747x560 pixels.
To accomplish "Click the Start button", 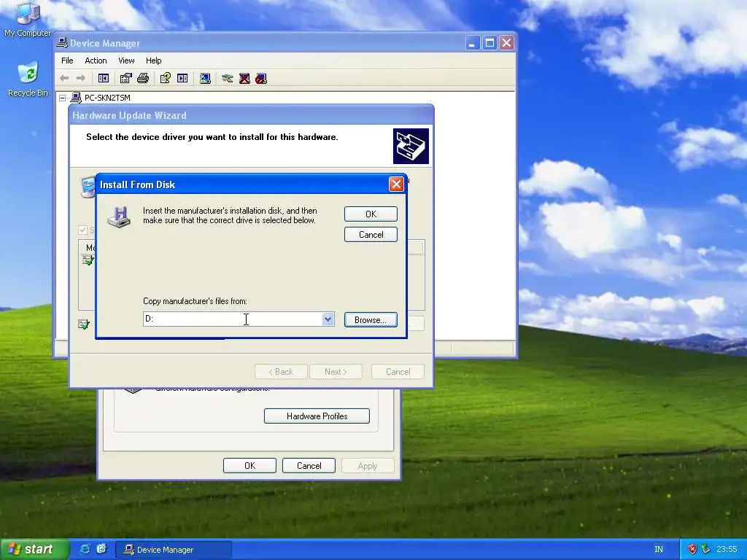I will (34, 550).
